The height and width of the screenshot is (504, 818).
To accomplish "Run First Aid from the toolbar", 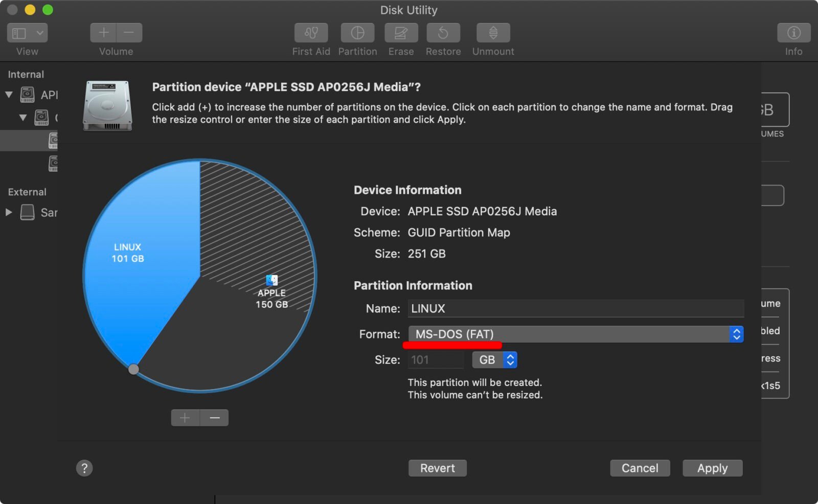I will point(311,33).
